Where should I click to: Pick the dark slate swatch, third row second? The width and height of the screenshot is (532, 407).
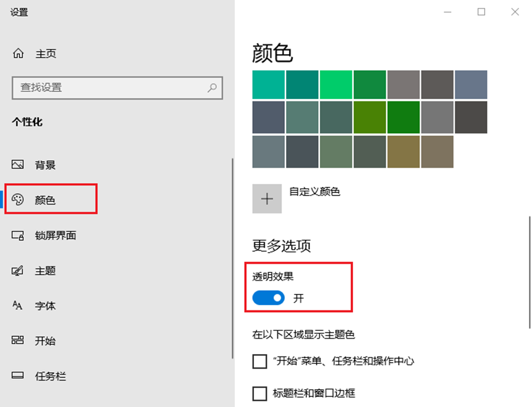303,152
